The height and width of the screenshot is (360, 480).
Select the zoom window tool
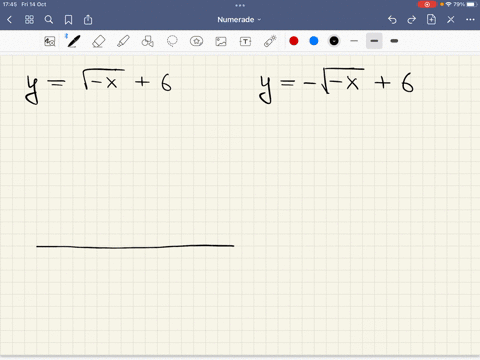(50, 41)
